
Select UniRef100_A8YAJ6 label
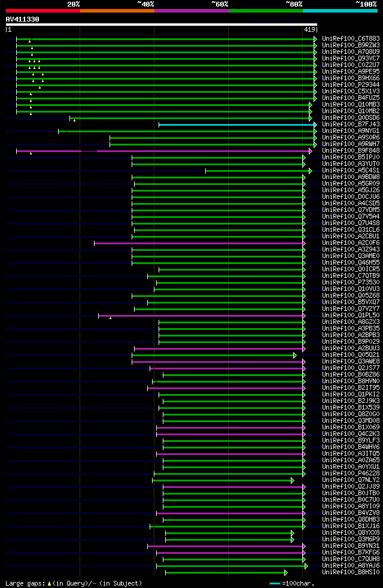(351, 566)
